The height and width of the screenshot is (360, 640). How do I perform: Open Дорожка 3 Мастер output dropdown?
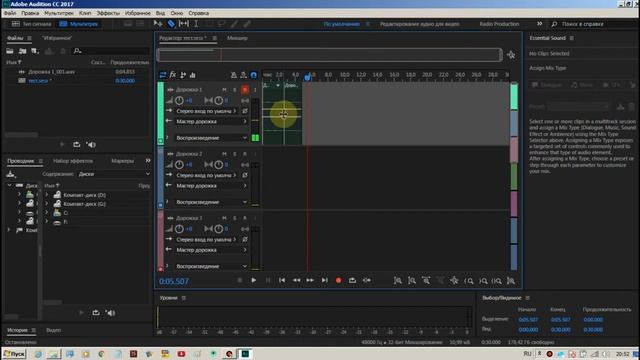[x=211, y=250]
